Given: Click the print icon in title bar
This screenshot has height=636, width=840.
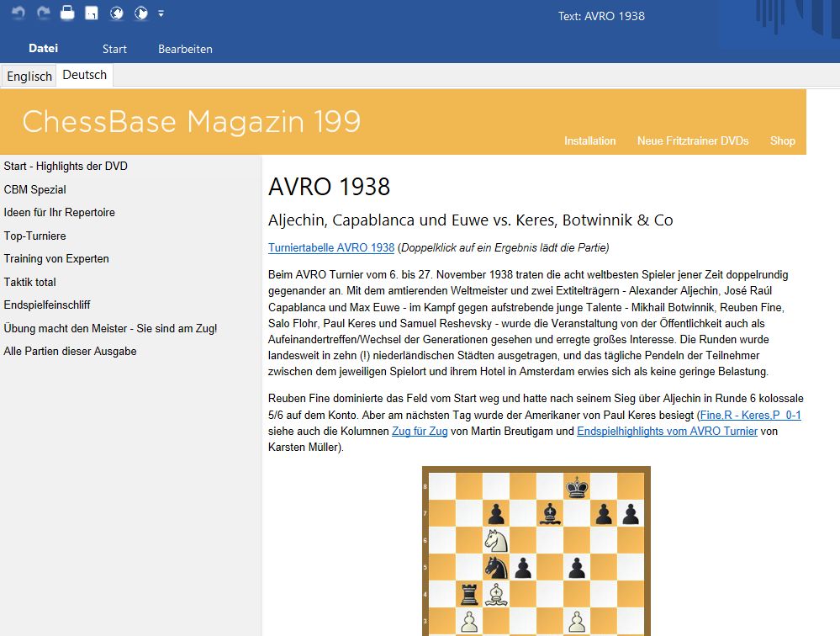Looking at the screenshot, I should [x=67, y=13].
